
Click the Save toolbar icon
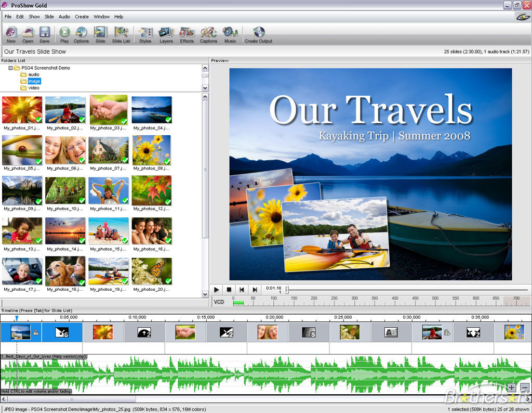44,32
